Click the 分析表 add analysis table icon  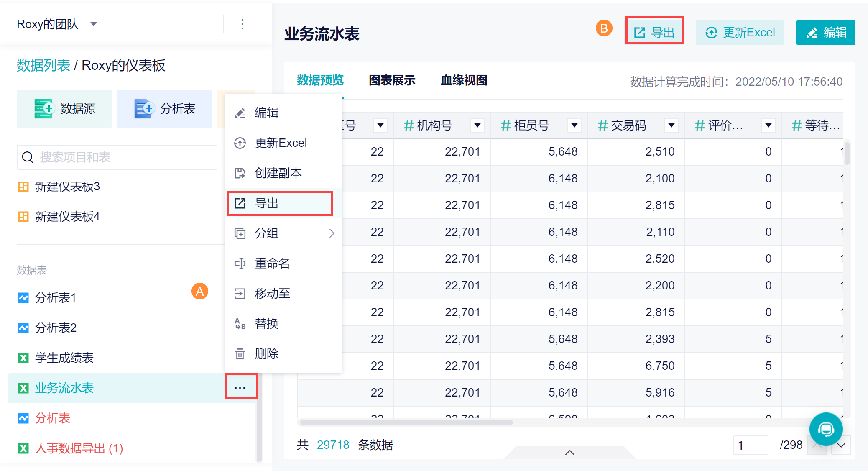144,109
